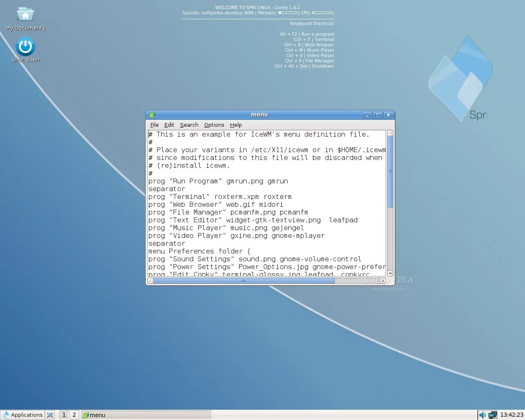Close the menu editor window
The image size is (525, 420).
click(388, 115)
